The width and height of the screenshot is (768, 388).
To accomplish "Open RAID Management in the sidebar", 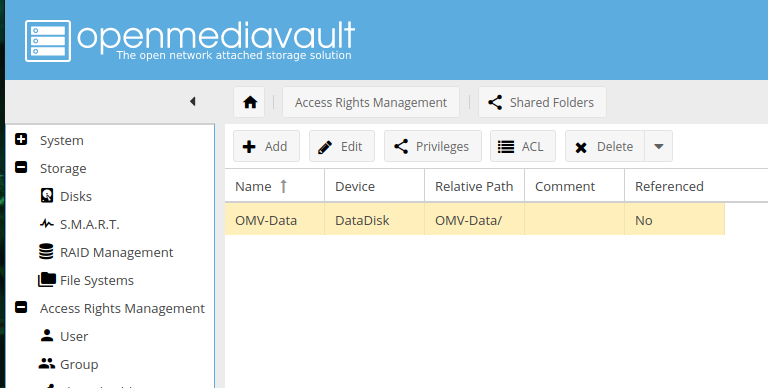I will pyautogui.click(x=117, y=252).
